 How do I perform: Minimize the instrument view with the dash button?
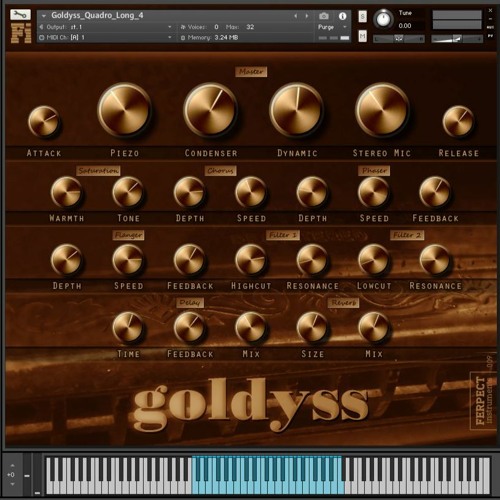tap(490, 19)
